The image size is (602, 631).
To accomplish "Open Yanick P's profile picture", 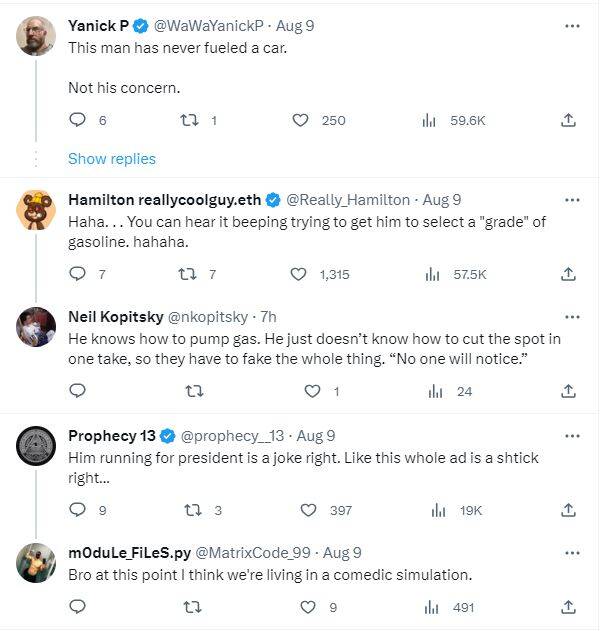I will coord(37,35).
